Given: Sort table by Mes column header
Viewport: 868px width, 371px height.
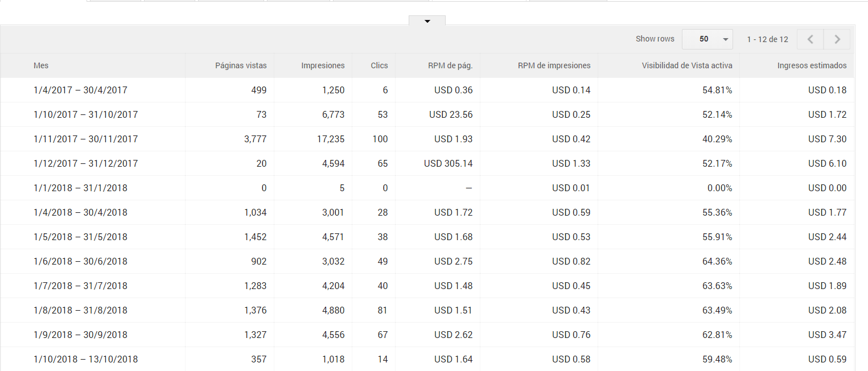Looking at the screenshot, I should click(41, 65).
